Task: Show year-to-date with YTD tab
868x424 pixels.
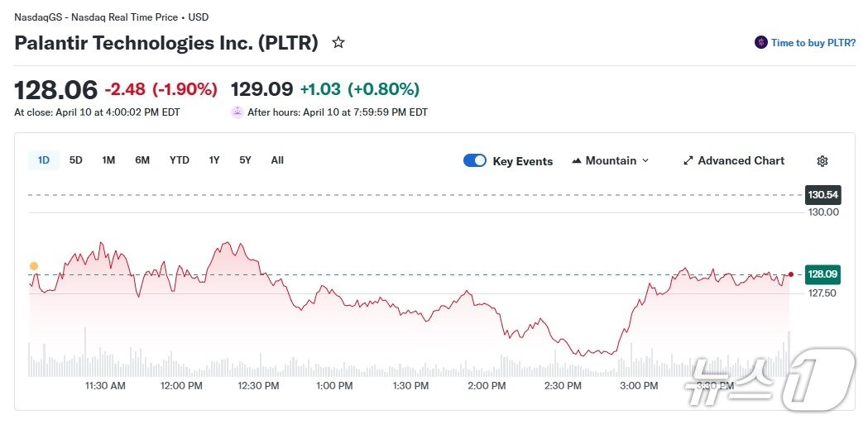Action: (x=180, y=160)
